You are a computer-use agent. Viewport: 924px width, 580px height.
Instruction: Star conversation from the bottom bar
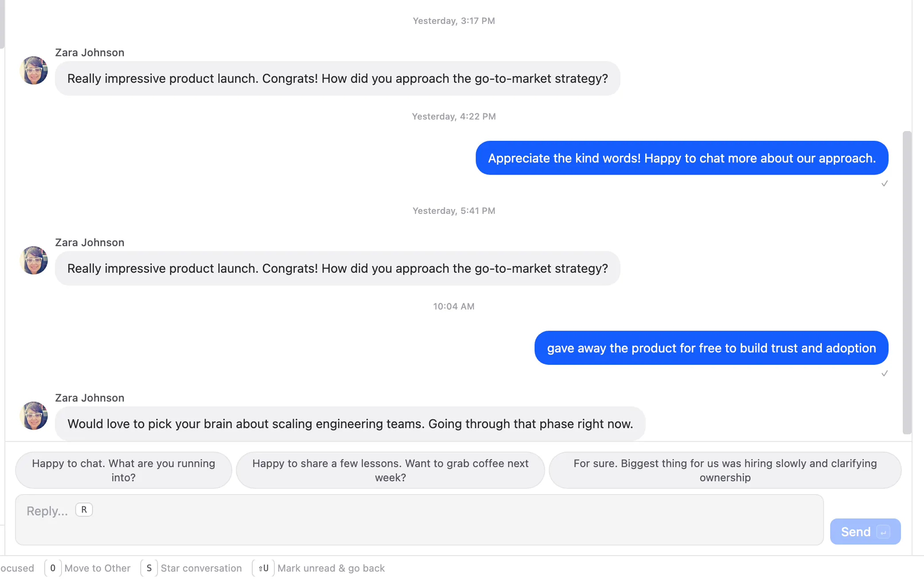(x=201, y=568)
